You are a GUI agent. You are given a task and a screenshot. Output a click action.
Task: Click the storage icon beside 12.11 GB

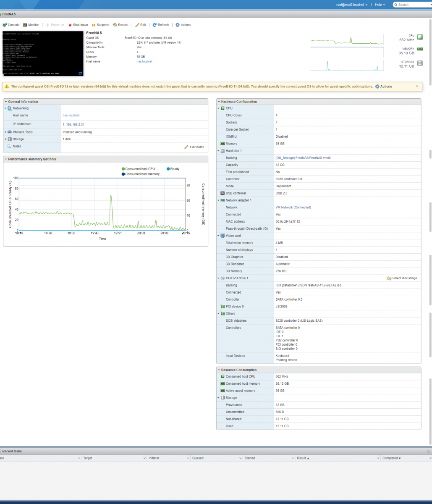420,63
